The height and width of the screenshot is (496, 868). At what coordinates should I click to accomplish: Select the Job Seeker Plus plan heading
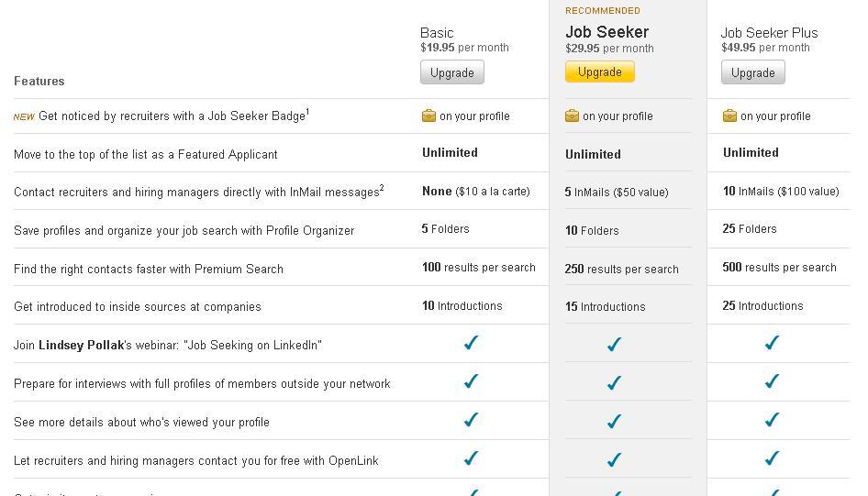tap(769, 33)
